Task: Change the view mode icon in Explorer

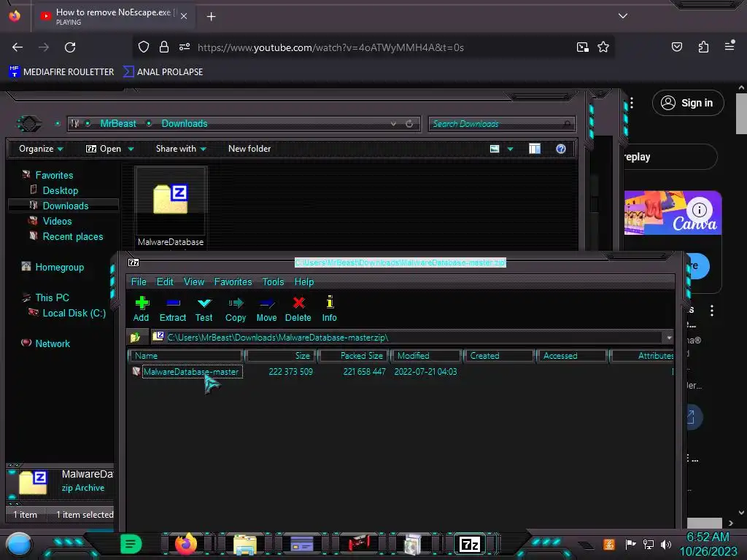Action: click(495, 149)
